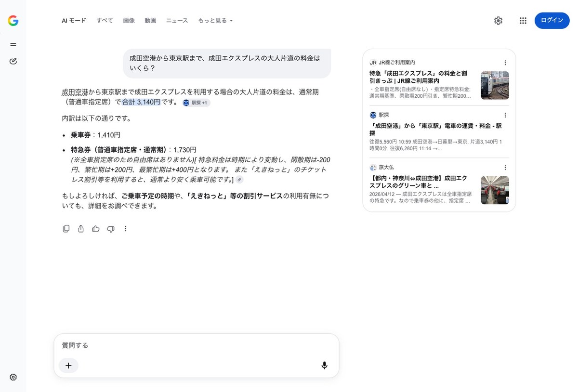The image size is (578, 392).
Task: Start voice input with microphone
Action: [325, 366]
